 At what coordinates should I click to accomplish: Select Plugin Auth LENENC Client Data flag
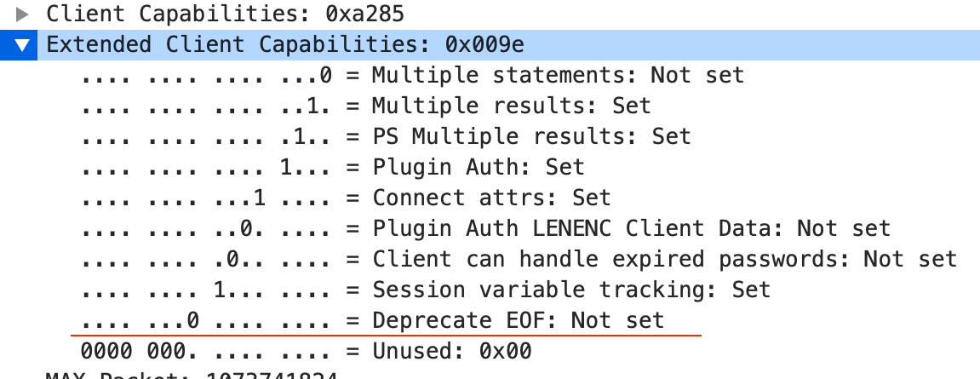pyautogui.click(x=631, y=228)
